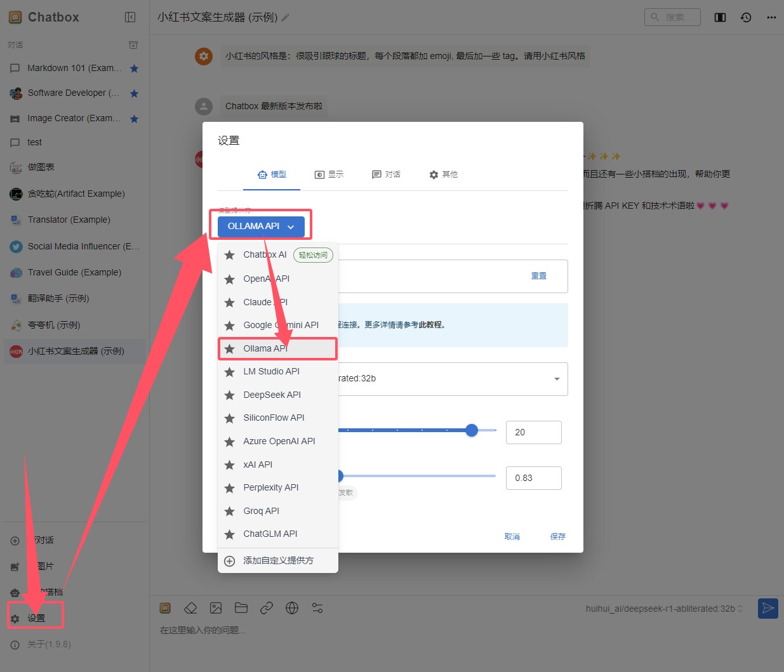Click the plus icon for custom provider
This screenshot has width=784, height=672.
(230, 561)
